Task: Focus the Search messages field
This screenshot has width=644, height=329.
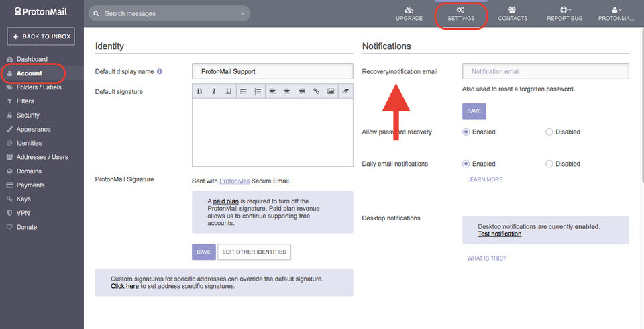Action: [169, 13]
